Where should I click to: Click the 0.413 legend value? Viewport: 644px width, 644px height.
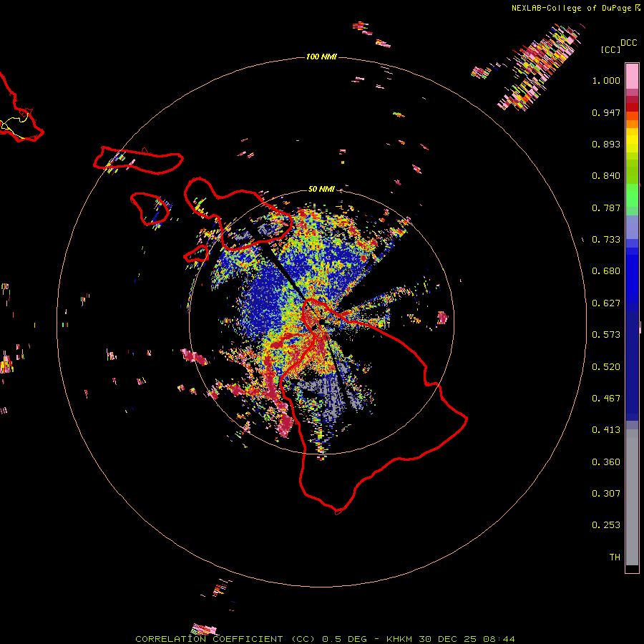606,430
